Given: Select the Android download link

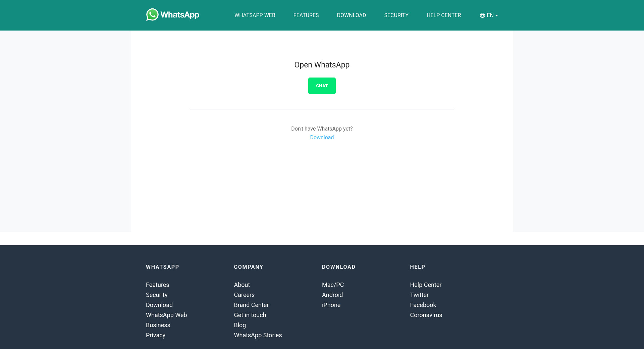Looking at the screenshot, I should pyautogui.click(x=332, y=295).
